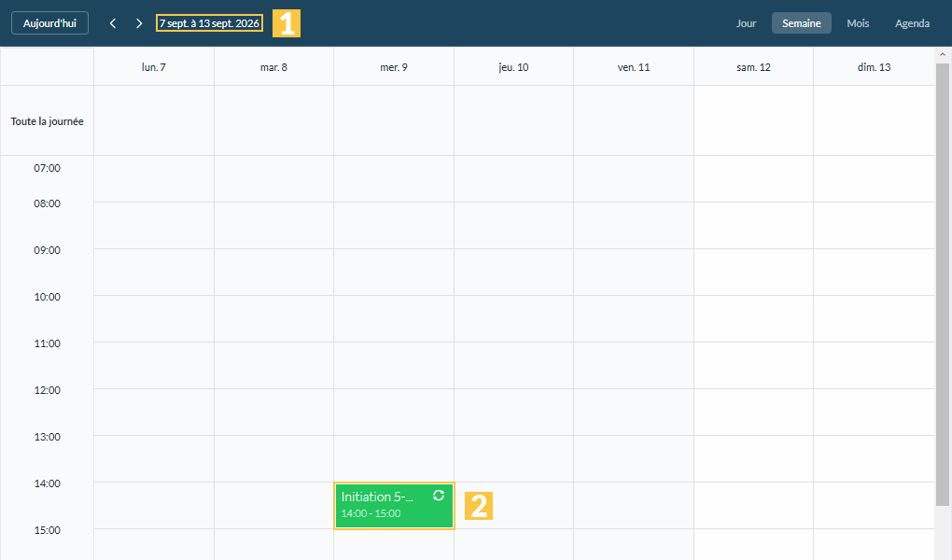The image size is (952, 560).
Task: Click the Aujourd'hui button
Action: point(49,23)
